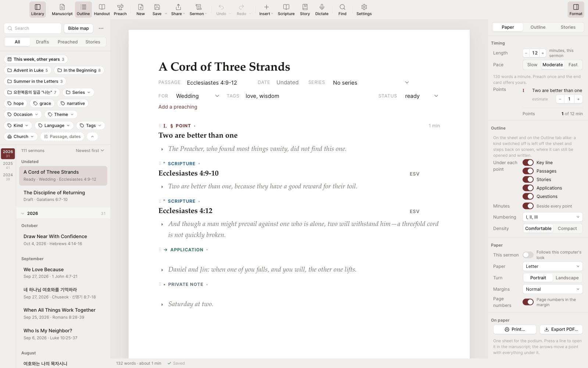Viewport: 588px width, 368px height.
Task: Switch to the Stories format tab
Action: coord(568,27)
